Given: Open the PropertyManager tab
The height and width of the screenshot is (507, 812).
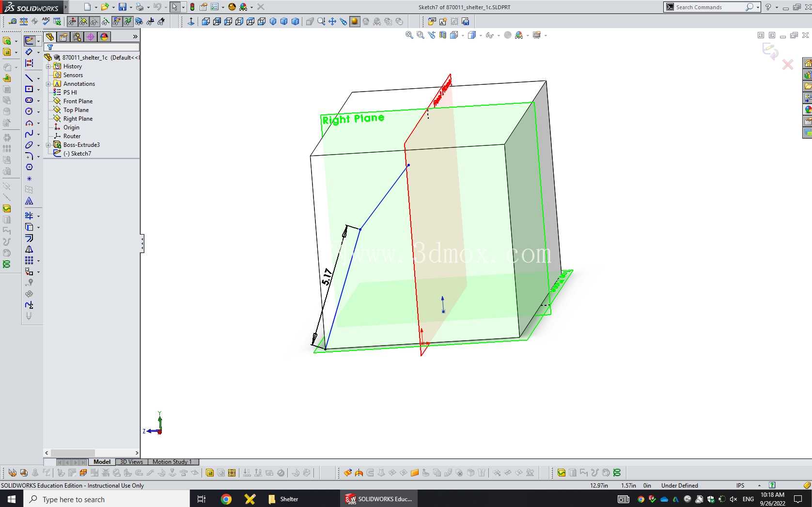Looking at the screenshot, I should pyautogui.click(x=63, y=37).
